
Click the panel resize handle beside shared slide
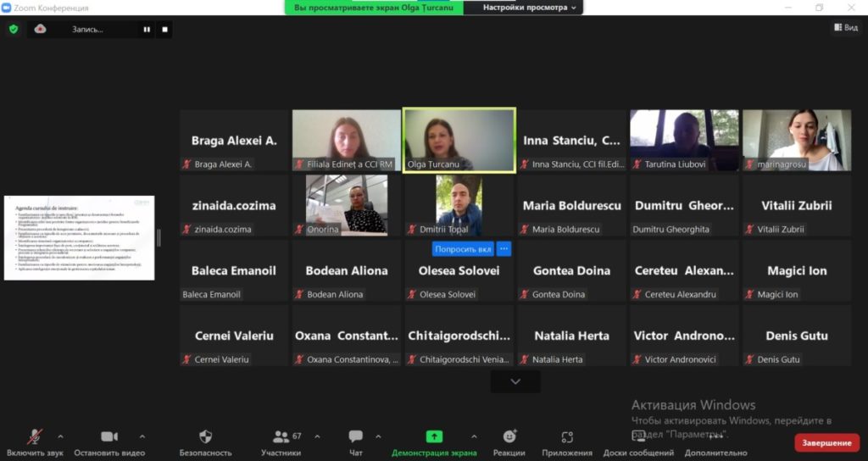(x=159, y=237)
